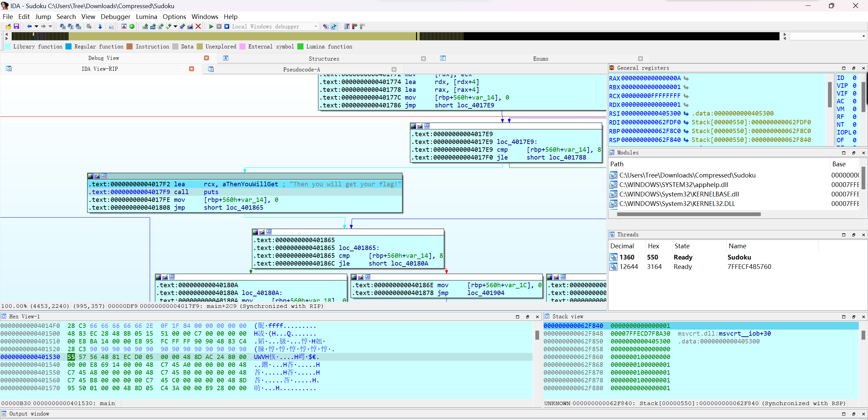Expand the back-navigation history arrow
The image size is (868, 420).
(36, 26)
